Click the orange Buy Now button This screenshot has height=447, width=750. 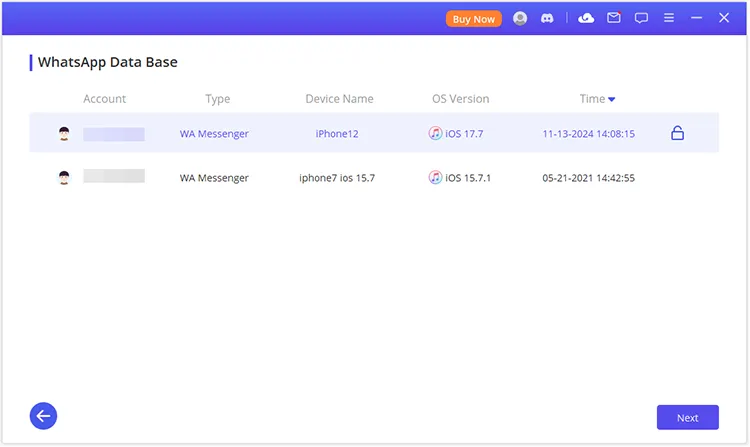[x=474, y=19]
